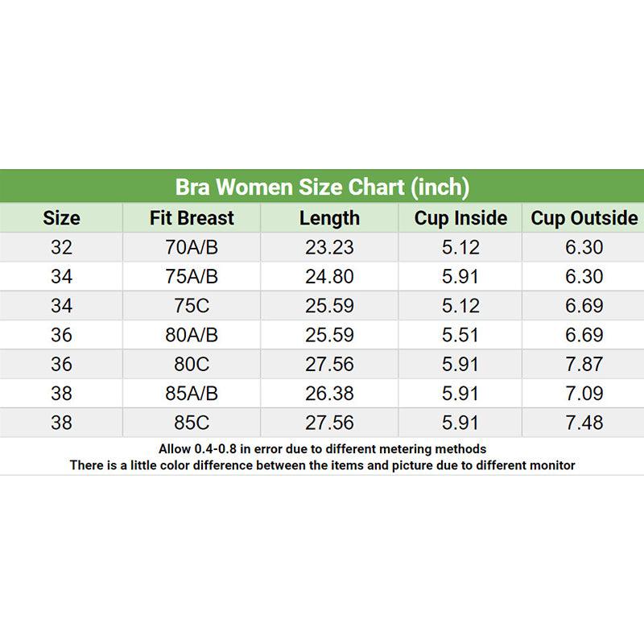The width and height of the screenshot is (644, 644).
Task: Select the 'Fit Breast' column header
Action: coord(192,218)
